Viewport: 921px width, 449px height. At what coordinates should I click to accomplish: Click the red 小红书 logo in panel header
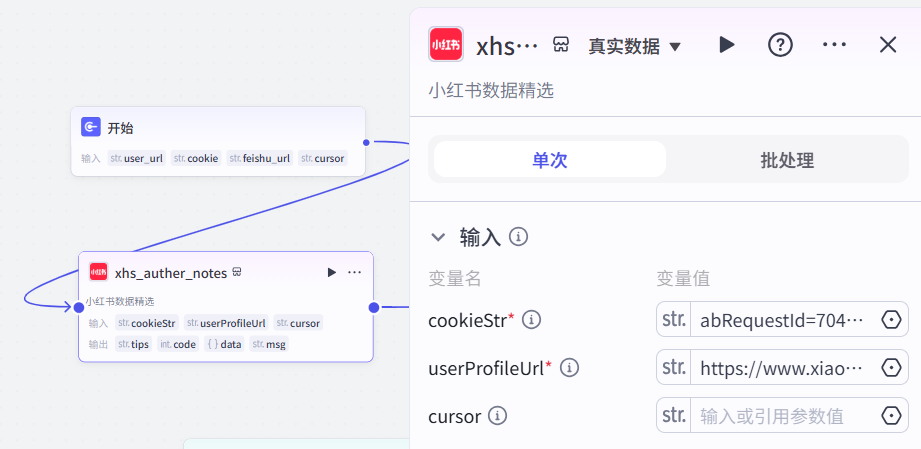coord(446,44)
